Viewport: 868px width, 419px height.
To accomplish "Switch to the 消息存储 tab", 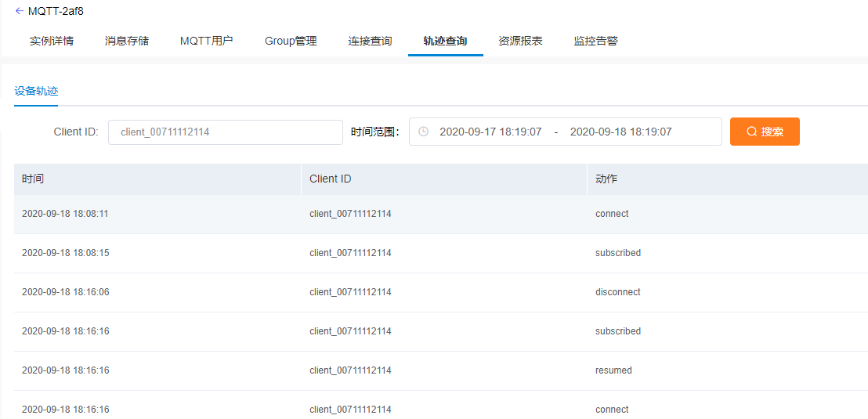I will tap(127, 41).
